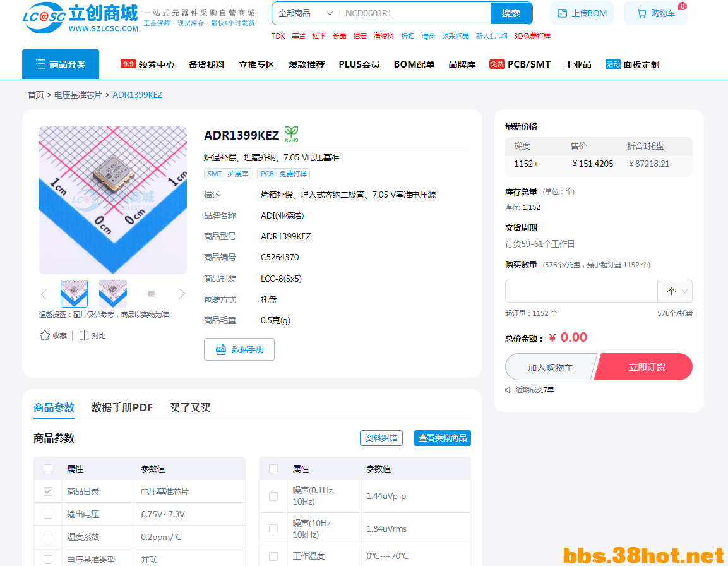
Task: Toggle the 噪声(10Hz-10kHz) checkbox
Action: click(x=273, y=529)
